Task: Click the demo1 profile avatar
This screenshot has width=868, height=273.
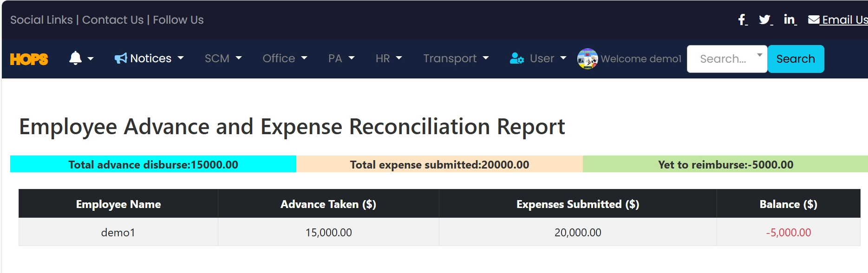Action: pos(587,58)
